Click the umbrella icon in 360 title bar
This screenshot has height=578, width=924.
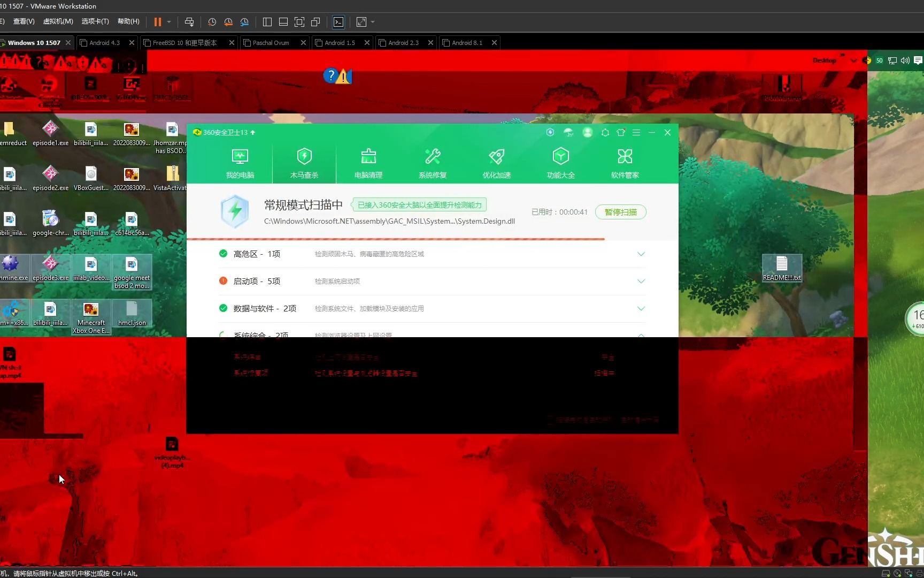pos(568,132)
